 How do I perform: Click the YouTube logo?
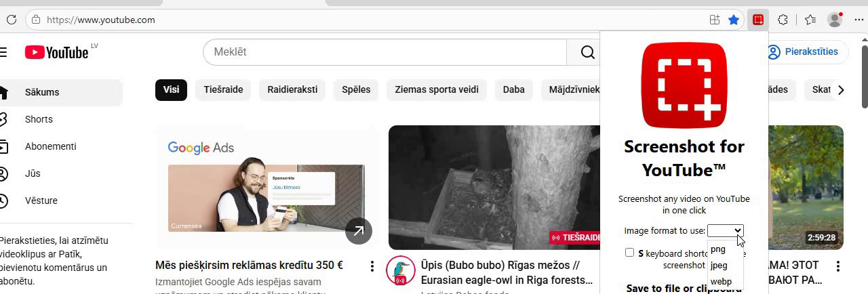[57, 52]
